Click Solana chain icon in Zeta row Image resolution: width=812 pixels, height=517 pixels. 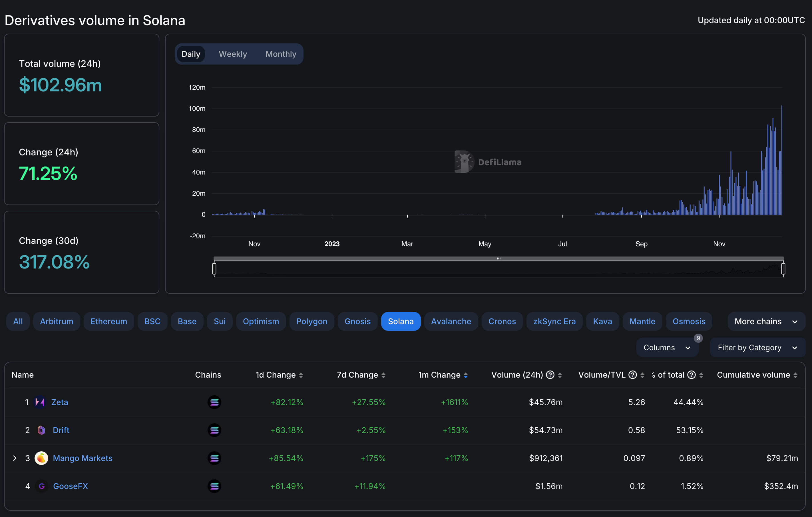(x=214, y=402)
